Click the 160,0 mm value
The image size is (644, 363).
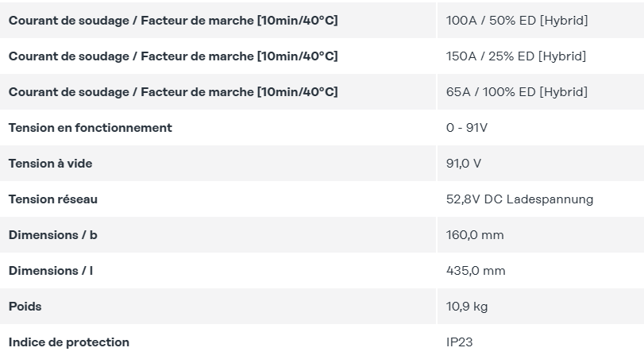(475, 235)
